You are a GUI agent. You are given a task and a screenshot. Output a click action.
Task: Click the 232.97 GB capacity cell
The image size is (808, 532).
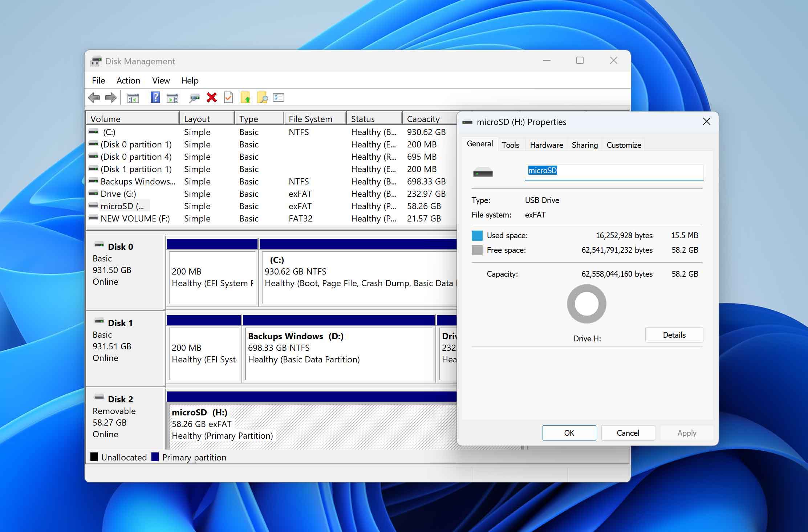pyautogui.click(x=426, y=194)
